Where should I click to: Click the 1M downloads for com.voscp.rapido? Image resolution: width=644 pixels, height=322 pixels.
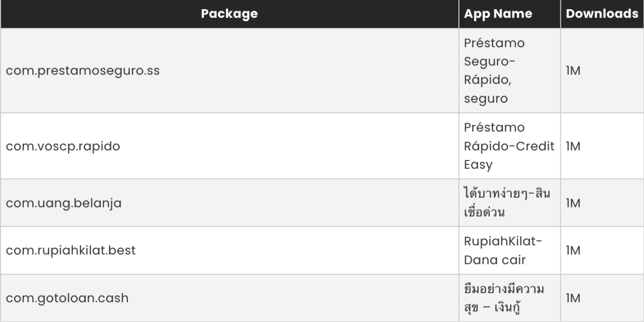(573, 146)
